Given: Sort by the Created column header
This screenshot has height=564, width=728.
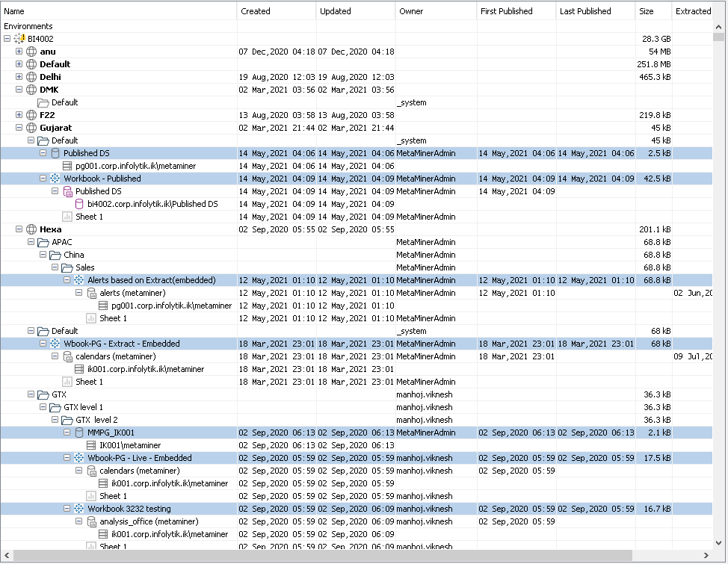Looking at the screenshot, I should pyautogui.click(x=277, y=11).
